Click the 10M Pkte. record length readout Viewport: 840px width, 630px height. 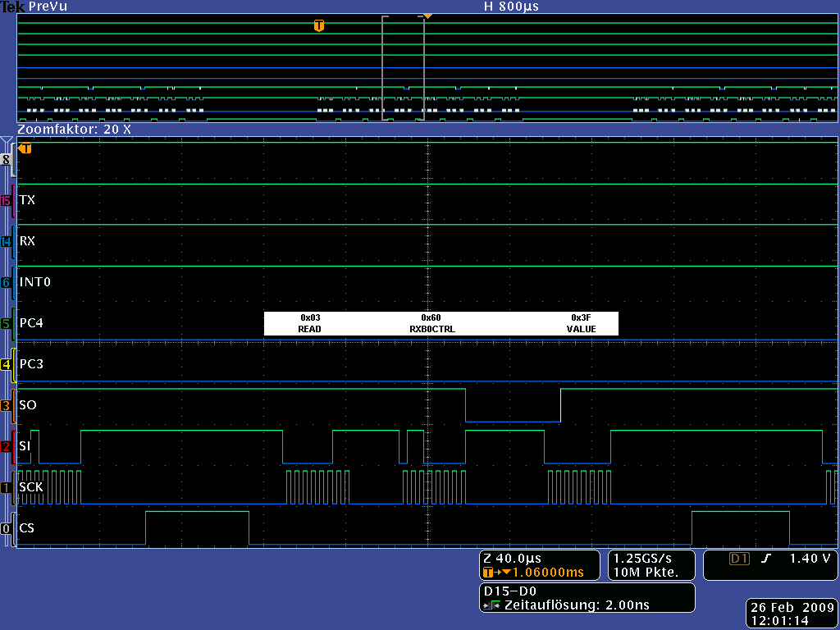coord(646,573)
